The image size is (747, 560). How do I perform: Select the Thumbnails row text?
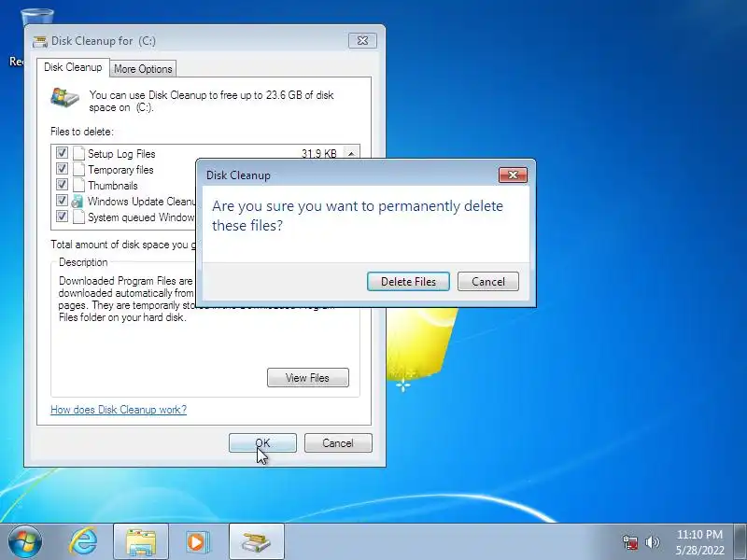112,185
